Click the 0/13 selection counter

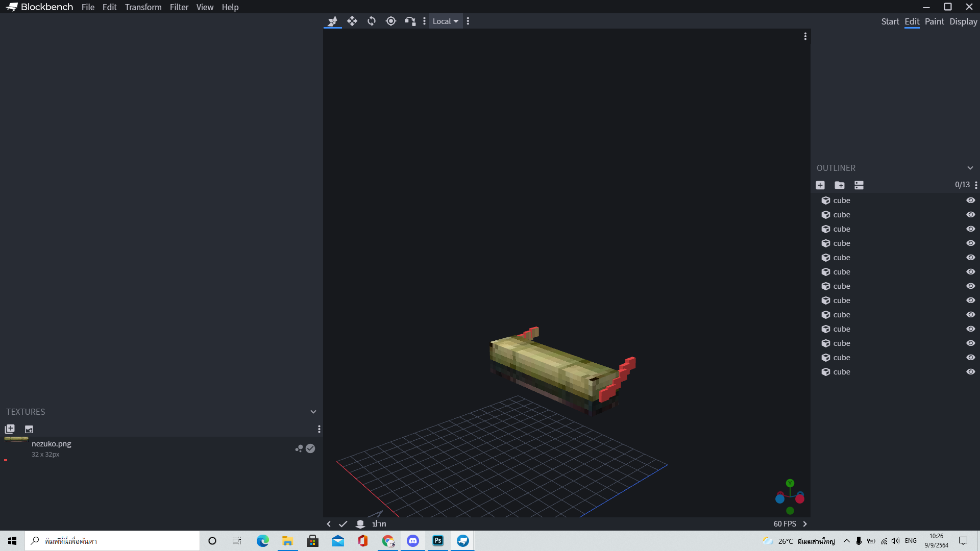point(962,185)
